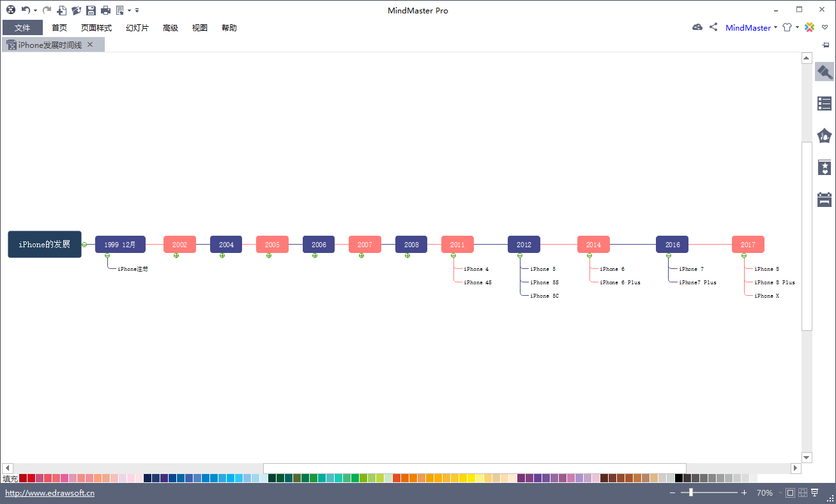Expand the 2005 node branch
The width and height of the screenshot is (836, 504).
pyautogui.click(x=269, y=256)
